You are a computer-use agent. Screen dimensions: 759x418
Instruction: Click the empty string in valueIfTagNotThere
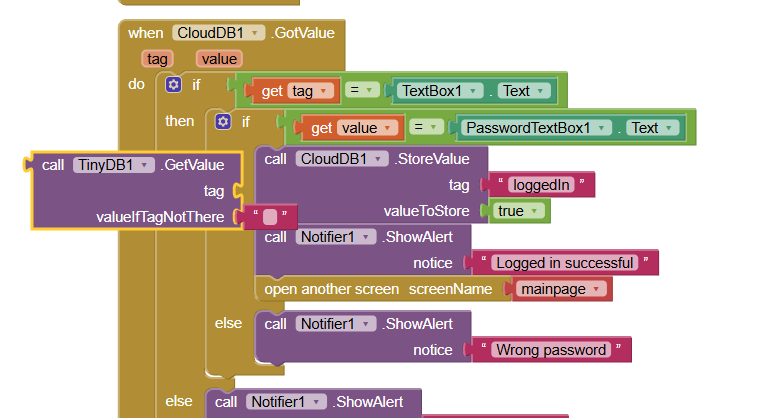(269, 217)
